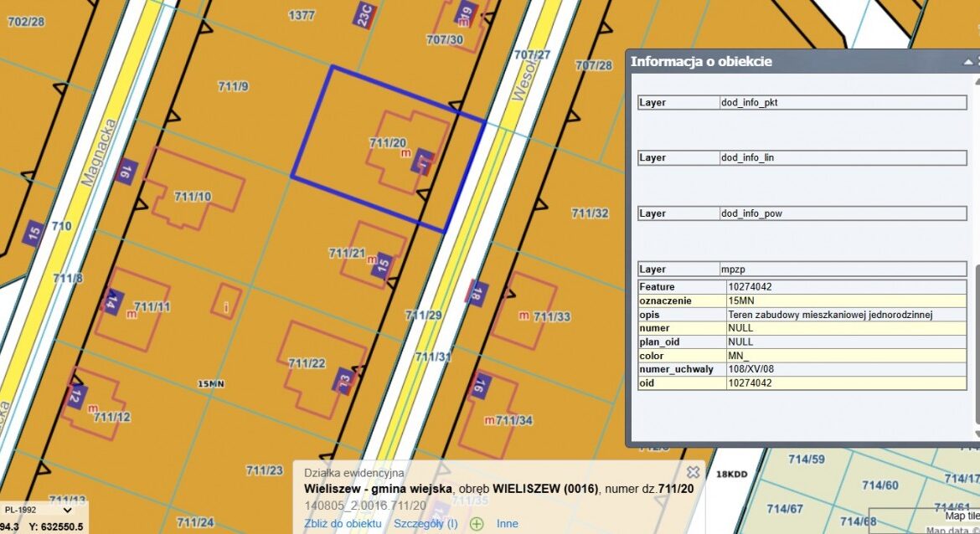Select address marker 14 on parcel 711/11
The height and width of the screenshot is (534, 980).
[x=111, y=302]
